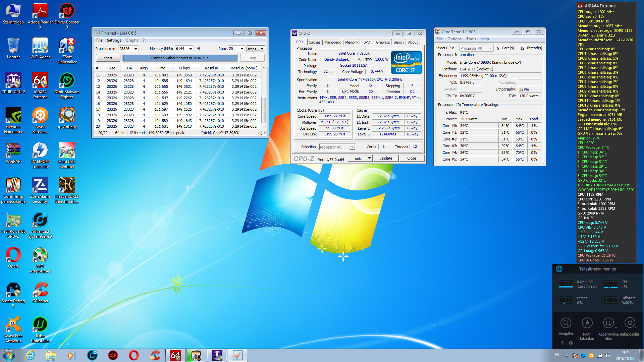Open the File menu in LinX

99,40
